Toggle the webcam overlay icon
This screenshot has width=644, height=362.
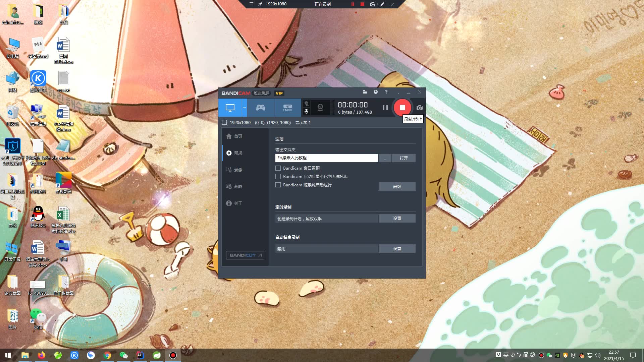coord(320,108)
